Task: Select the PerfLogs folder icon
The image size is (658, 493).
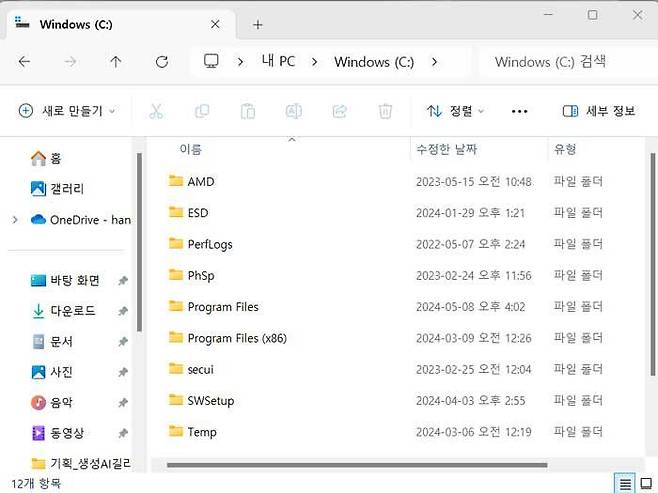Action: 176,243
